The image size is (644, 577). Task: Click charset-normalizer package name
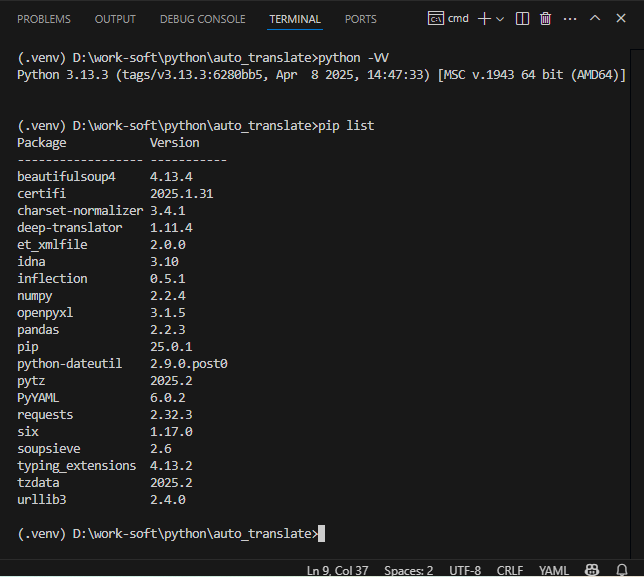pyautogui.click(x=80, y=211)
